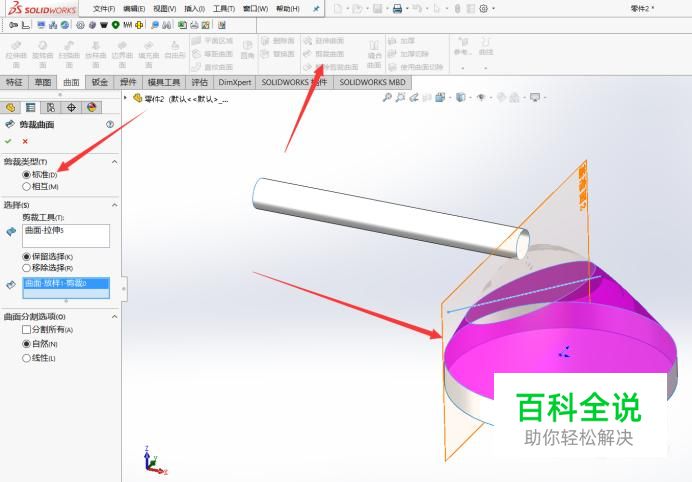Switch to the 模具工具 ribbon tab
Image resolution: width=692 pixels, height=482 pixels.
click(x=164, y=82)
